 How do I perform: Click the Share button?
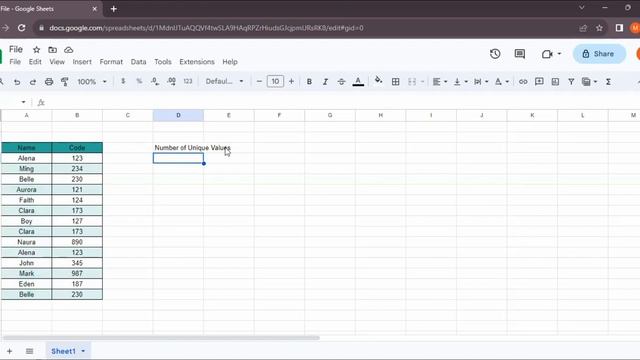point(599,53)
